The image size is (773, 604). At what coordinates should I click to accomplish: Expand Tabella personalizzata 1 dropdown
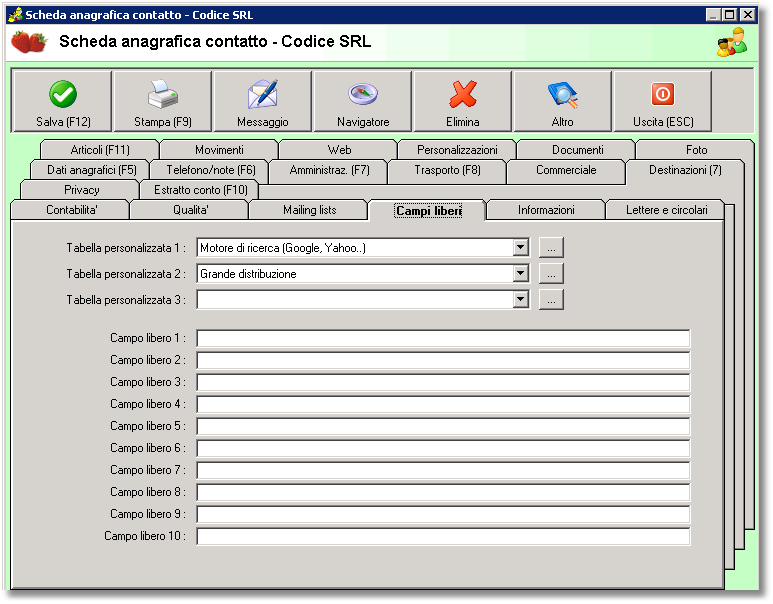point(521,248)
